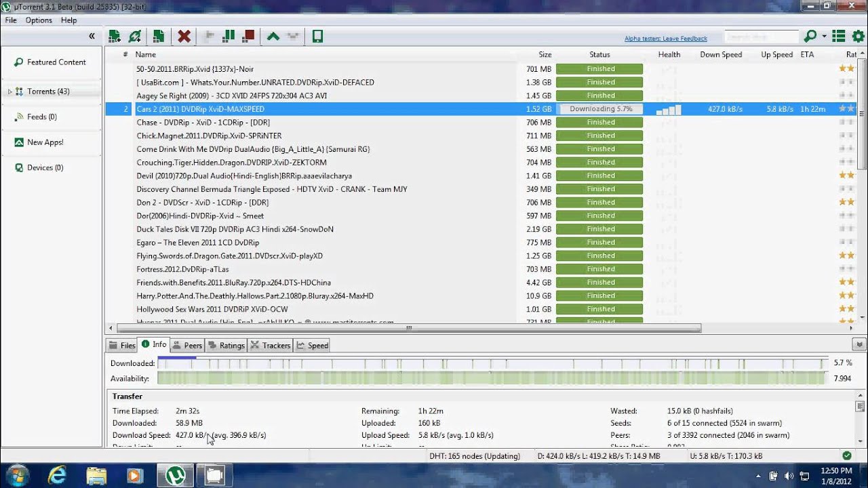Click the Alpha testers: Leave Feedback link
Screen dimensions: 868x488
666,39
